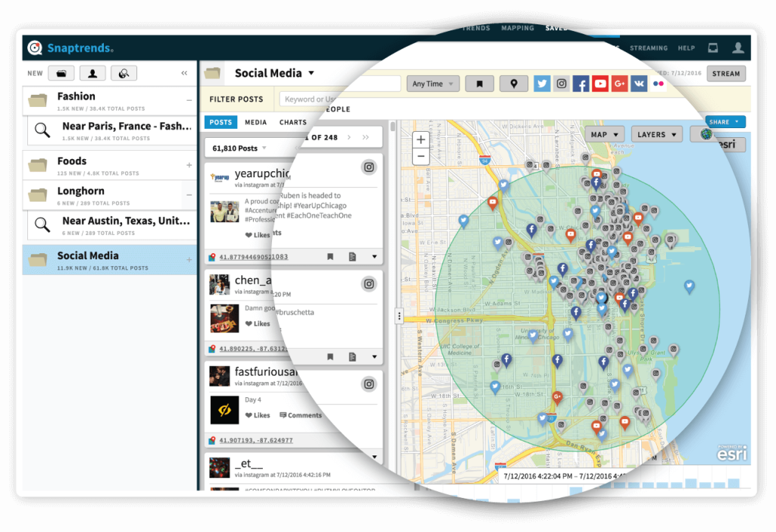This screenshot has width=776, height=532.
Task: Toggle the Facebook source filter
Action: (x=581, y=83)
